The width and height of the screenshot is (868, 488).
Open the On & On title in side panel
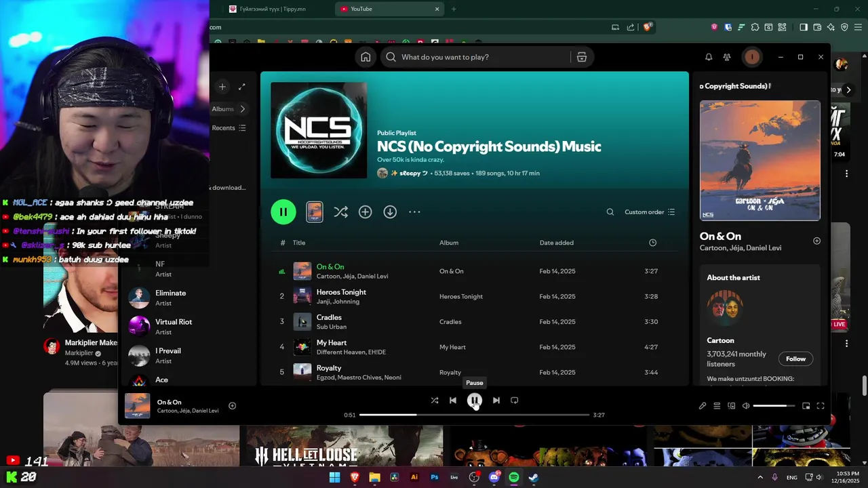720,236
